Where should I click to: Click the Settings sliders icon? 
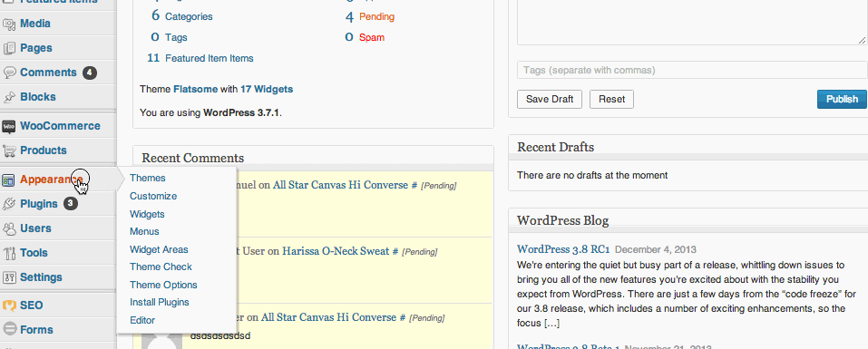pos(9,277)
